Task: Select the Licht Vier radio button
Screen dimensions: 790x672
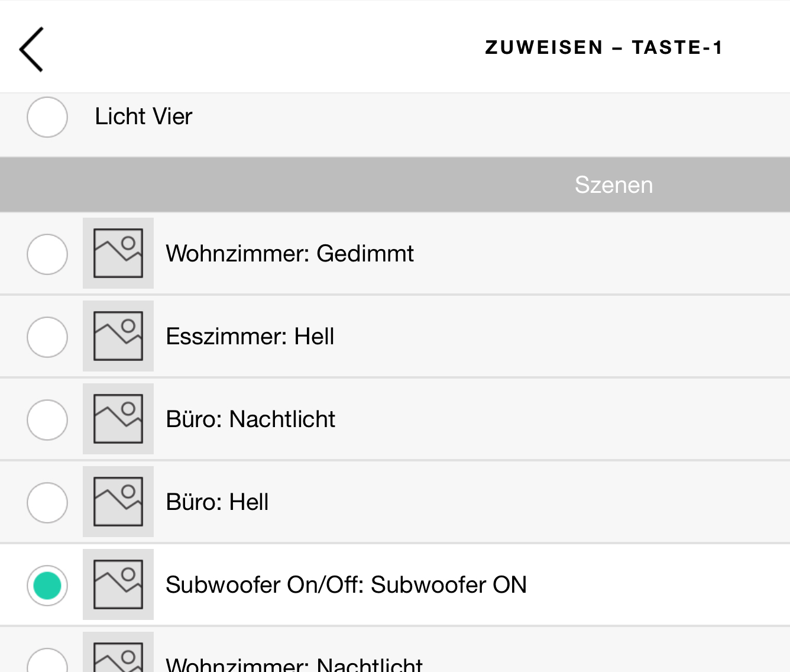Action: [x=47, y=117]
